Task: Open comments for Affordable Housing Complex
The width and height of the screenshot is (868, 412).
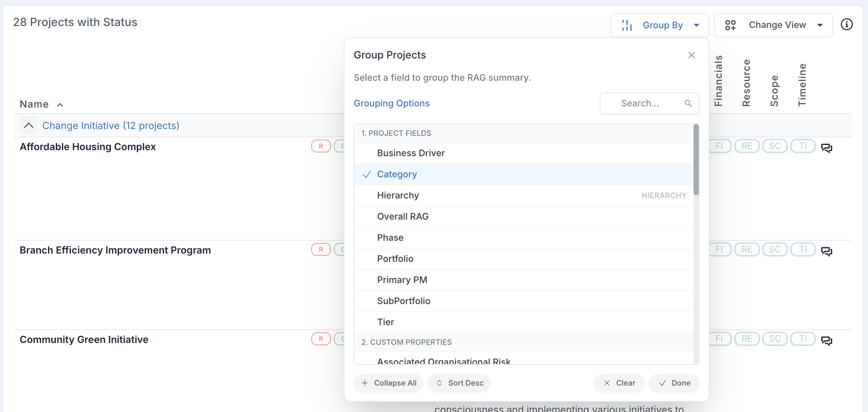Action: (x=826, y=148)
